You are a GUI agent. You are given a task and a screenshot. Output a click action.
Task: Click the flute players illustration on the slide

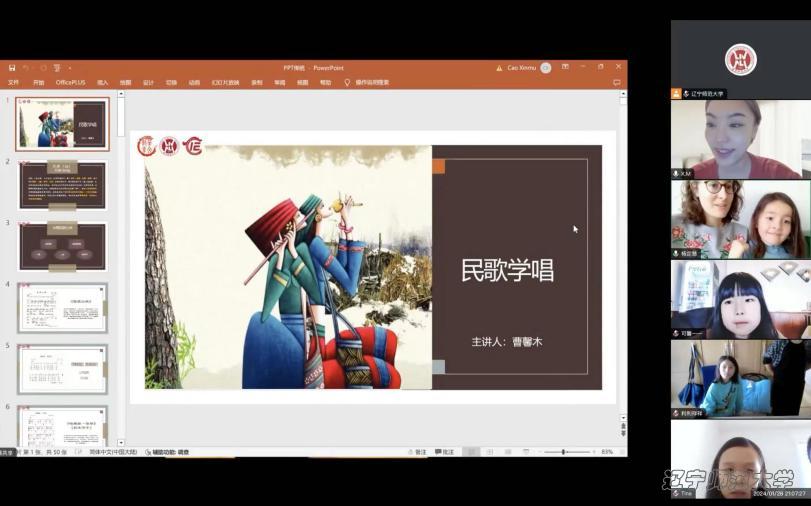pyautogui.click(x=321, y=290)
